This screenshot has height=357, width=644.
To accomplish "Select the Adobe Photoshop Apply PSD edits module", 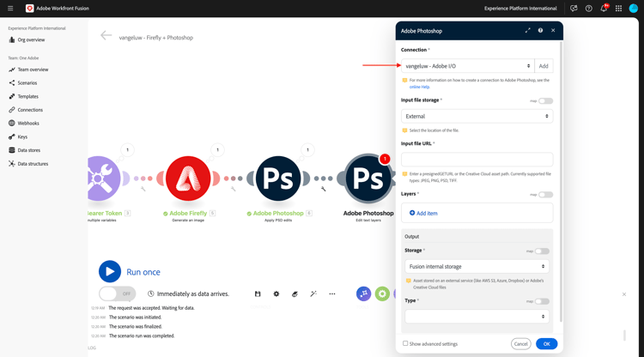I will pos(278,178).
